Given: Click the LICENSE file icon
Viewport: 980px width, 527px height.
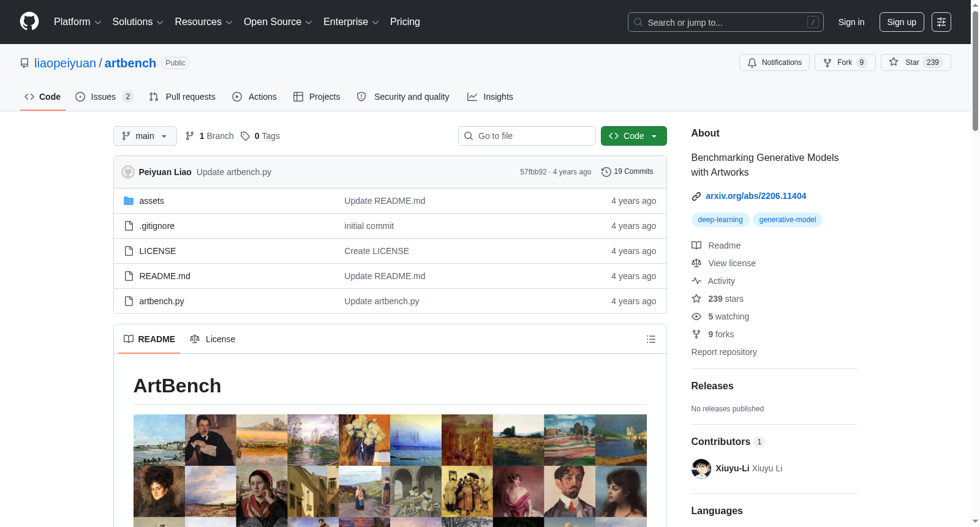Looking at the screenshot, I should coord(129,251).
